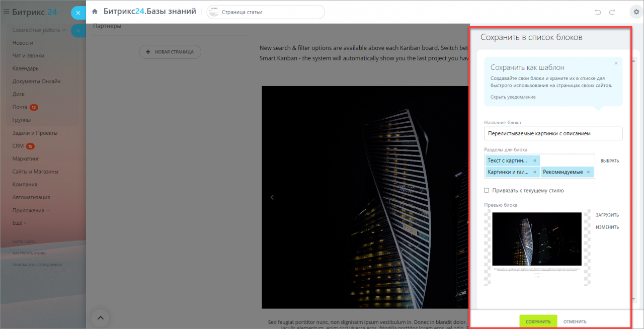Image resolution: width=644 pixels, height=329 pixels.
Task: Click 'Настроить меню' link
Action: click(29, 253)
